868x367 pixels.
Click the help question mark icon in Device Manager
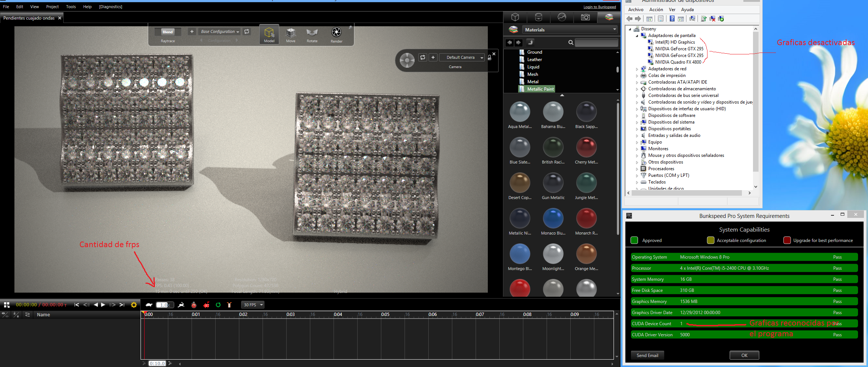(x=672, y=19)
